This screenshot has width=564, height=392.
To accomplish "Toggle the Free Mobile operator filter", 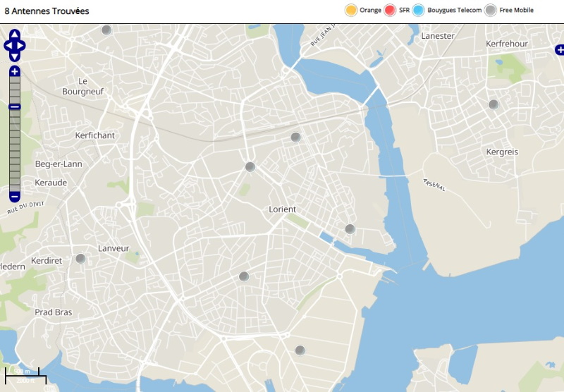I will (491, 10).
